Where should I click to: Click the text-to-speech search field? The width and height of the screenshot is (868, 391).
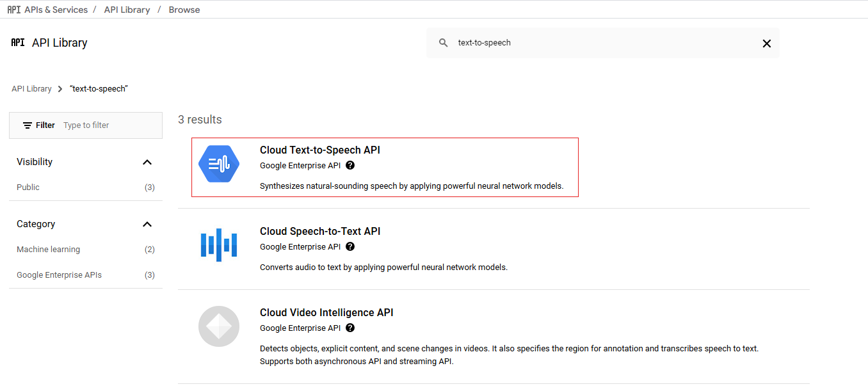tap(603, 43)
